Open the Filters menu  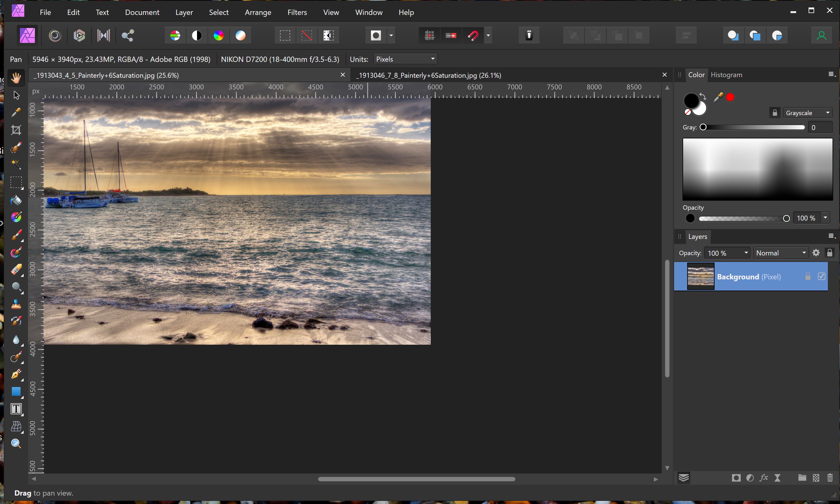pos(297,12)
